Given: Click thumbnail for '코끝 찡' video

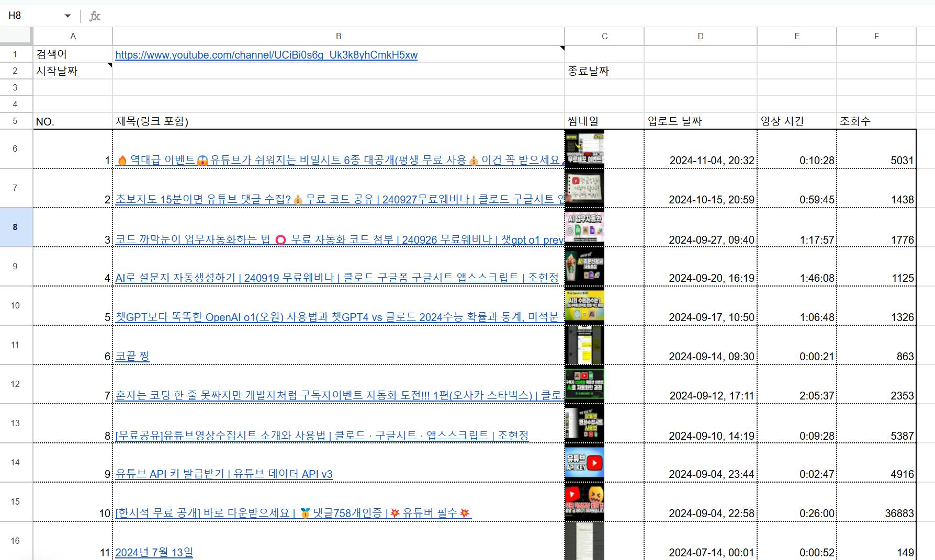Looking at the screenshot, I should tap(584, 345).
